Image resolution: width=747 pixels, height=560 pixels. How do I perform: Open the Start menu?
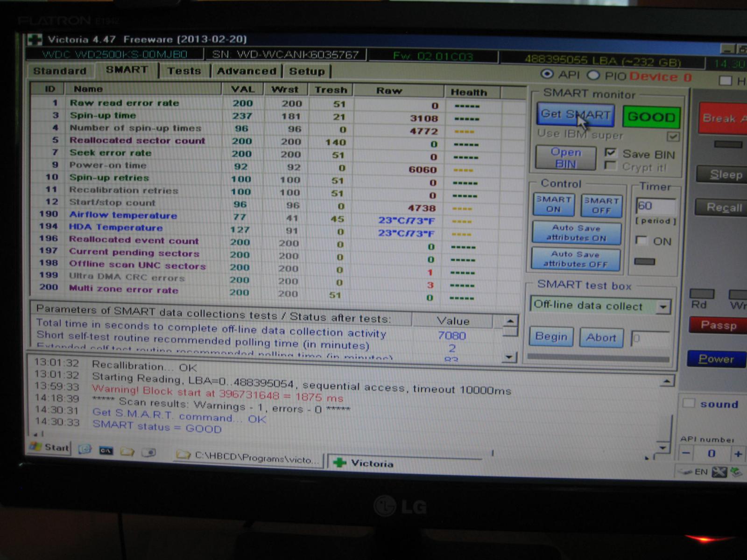coord(50,448)
